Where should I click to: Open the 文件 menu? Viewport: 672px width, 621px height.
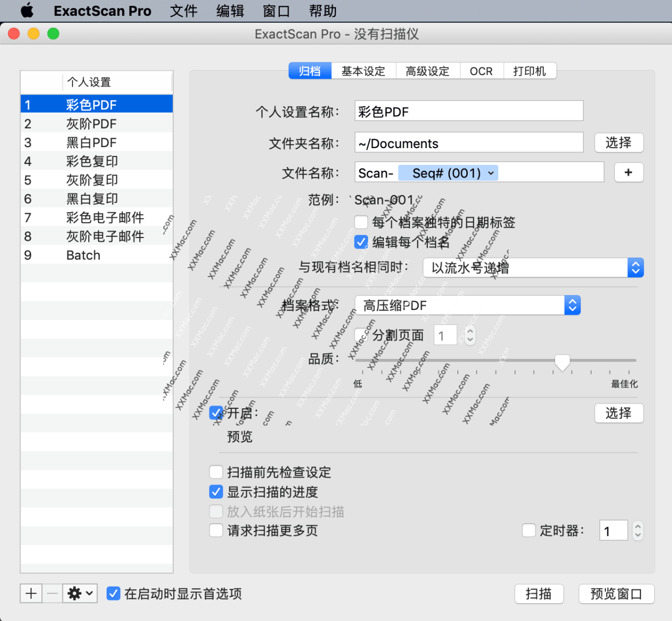point(184,11)
